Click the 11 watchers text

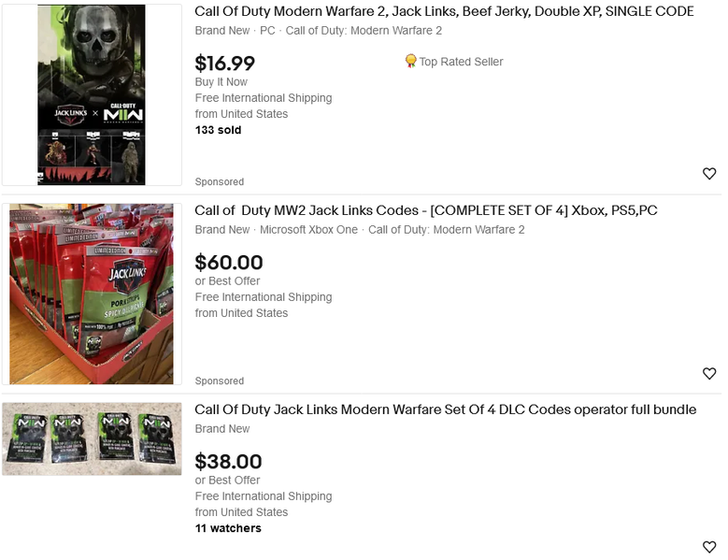click(228, 528)
